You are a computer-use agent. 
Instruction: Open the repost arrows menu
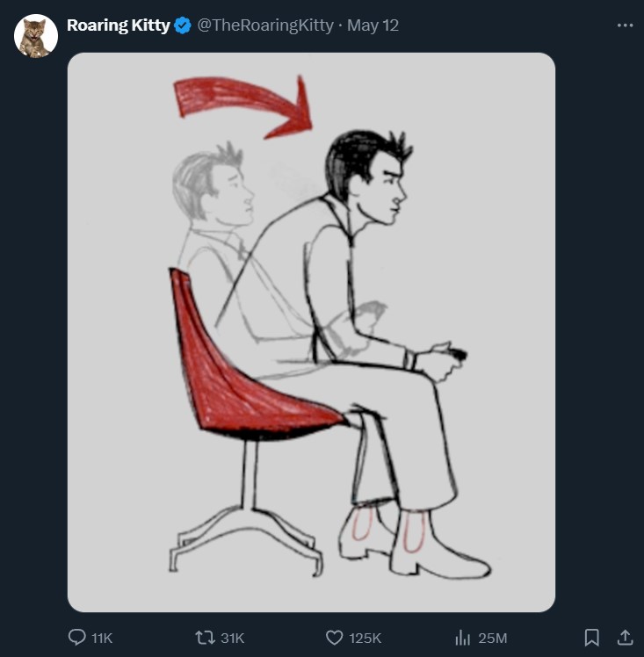coord(205,638)
